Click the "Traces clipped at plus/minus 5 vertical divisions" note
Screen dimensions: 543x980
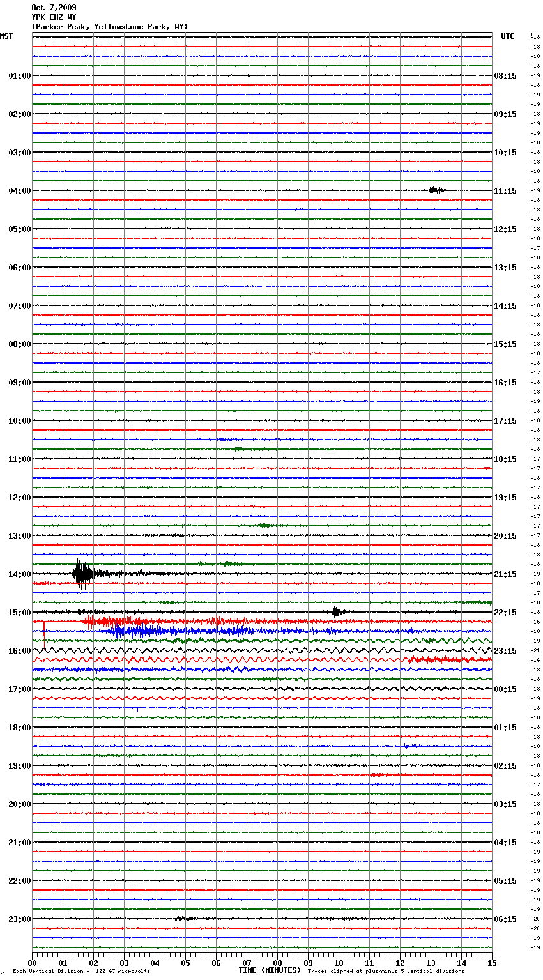click(386, 972)
